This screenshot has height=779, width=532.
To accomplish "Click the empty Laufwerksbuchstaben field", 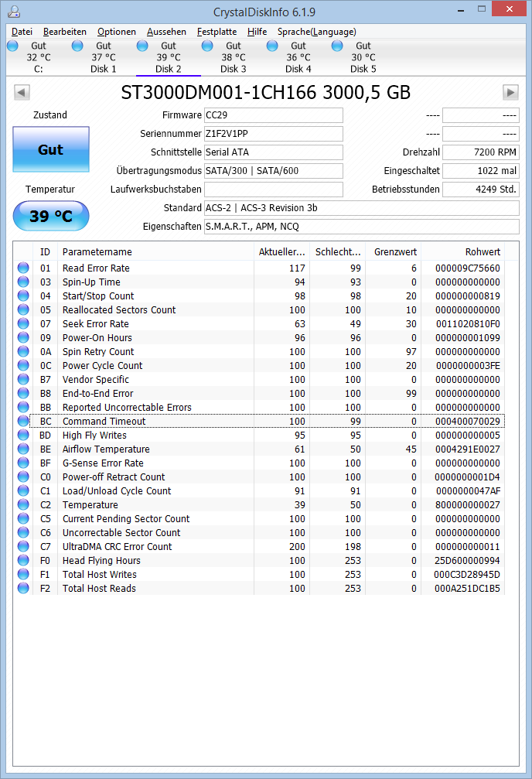I will (274, 190).
